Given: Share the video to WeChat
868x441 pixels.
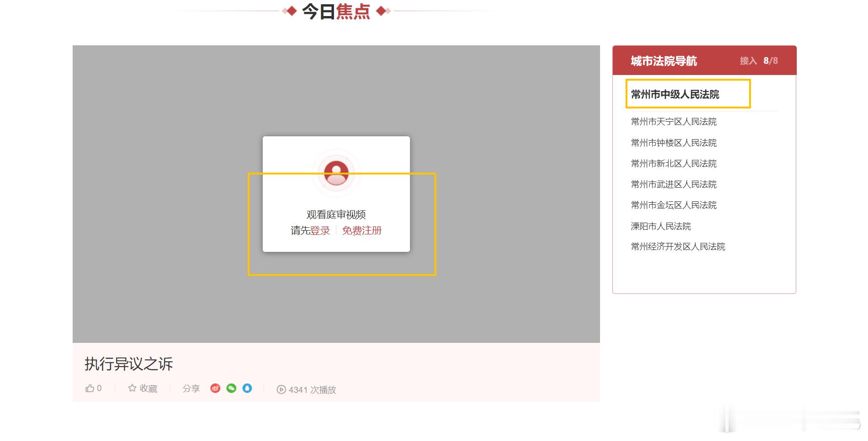Looking at the screenshot, I should click(x=231, y=388).
